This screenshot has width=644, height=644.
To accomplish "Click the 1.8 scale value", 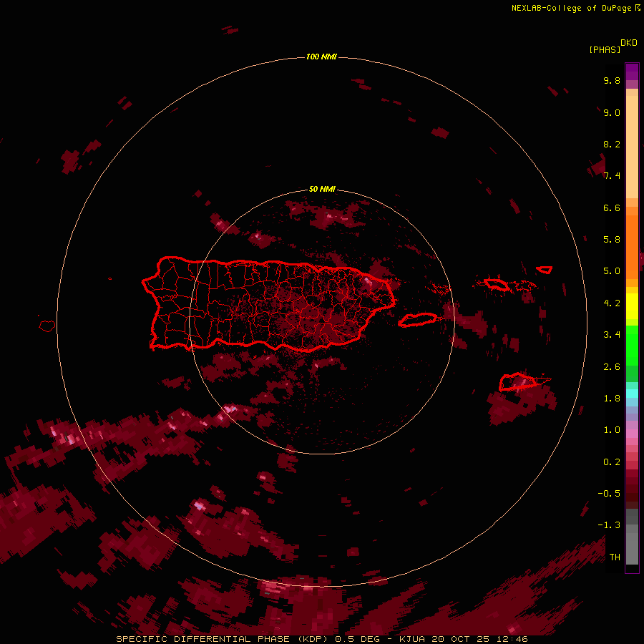I will (x=612, y=399).
